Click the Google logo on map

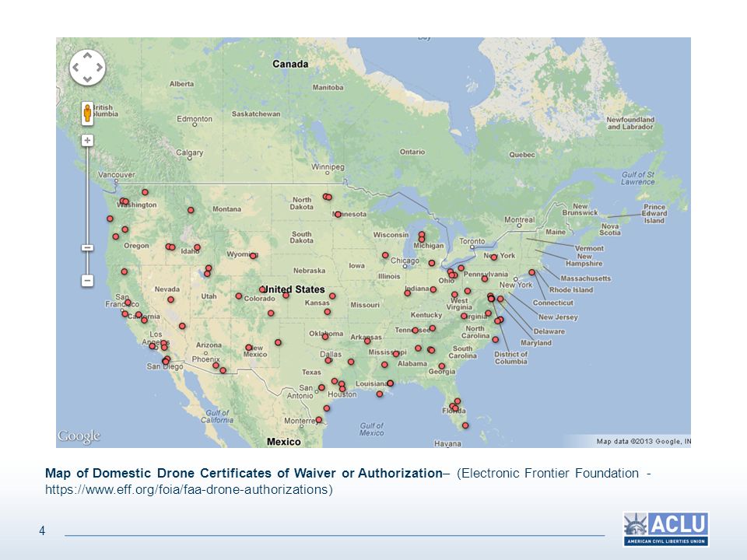click(79, 436)
